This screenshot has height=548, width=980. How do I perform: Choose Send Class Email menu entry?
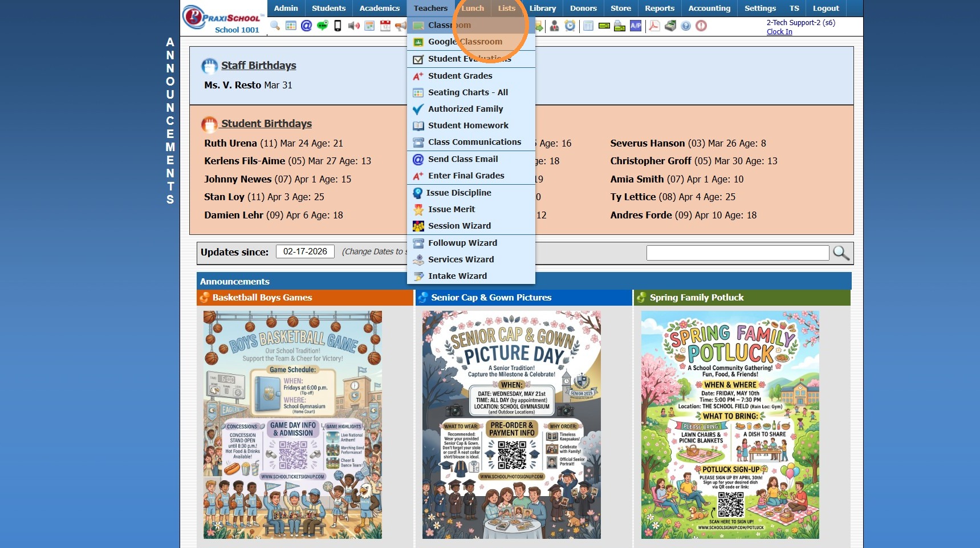coord(471,159)
